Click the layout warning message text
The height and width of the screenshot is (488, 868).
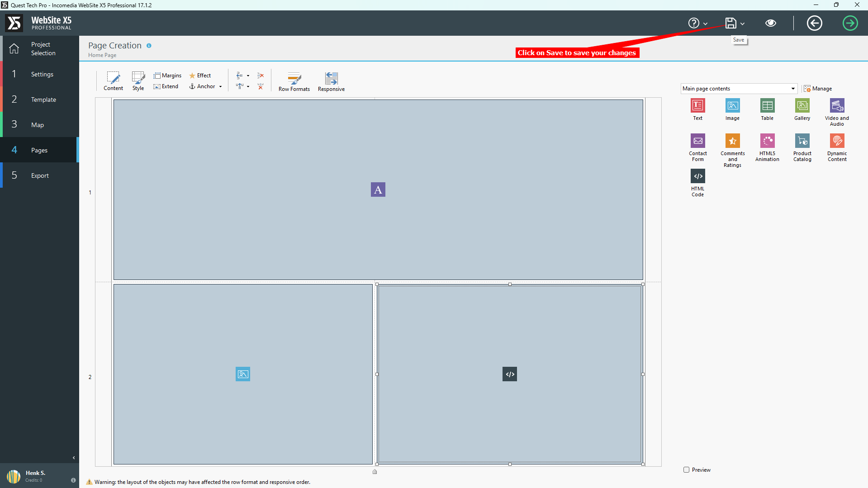pos(202,482)
